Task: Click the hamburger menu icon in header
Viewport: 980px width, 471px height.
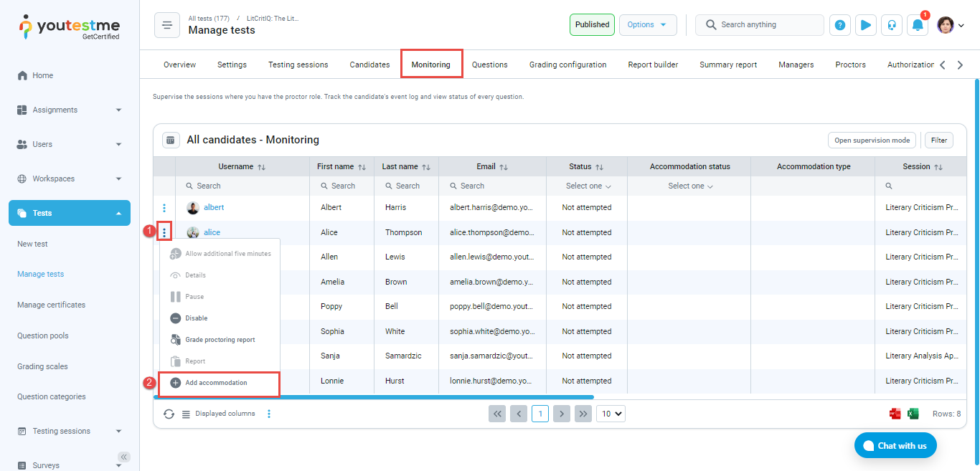Action: (x=166, y=25)
